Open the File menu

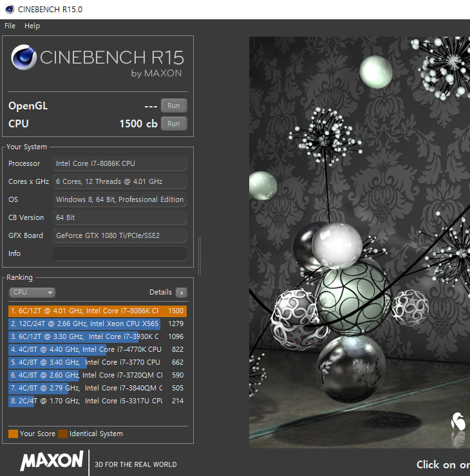point(10,26)
